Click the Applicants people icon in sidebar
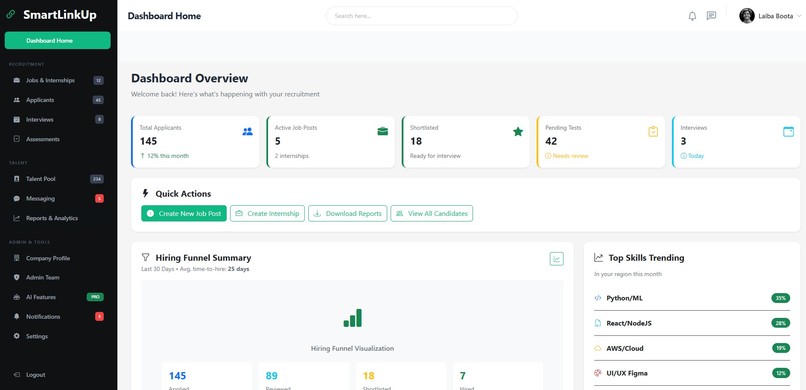This screenshot has width=806, height=390. (16, 100)
